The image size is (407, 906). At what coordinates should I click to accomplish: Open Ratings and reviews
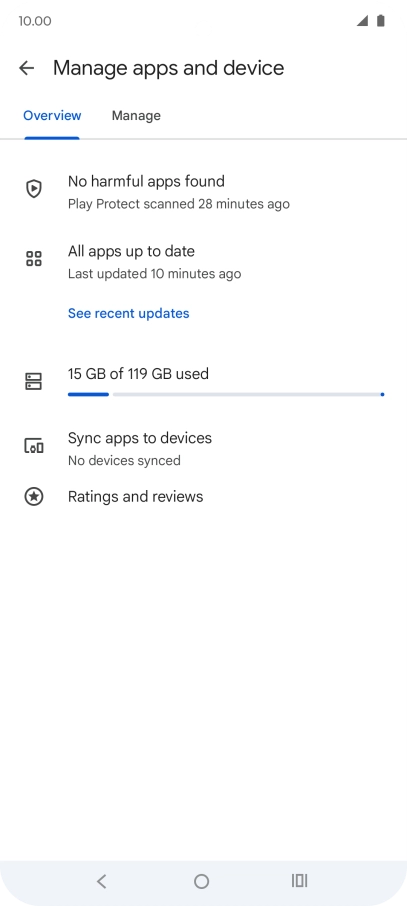[x=204, y=497]
